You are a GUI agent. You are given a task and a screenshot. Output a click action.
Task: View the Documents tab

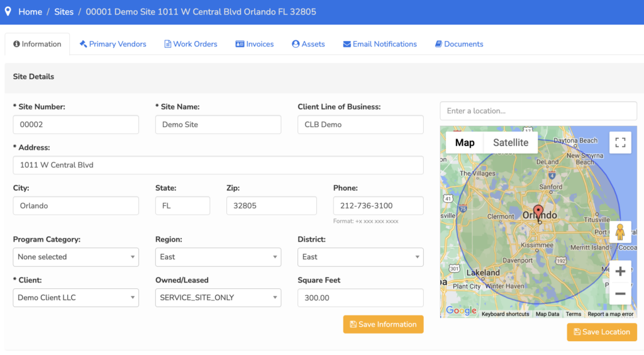coord(459,44)
